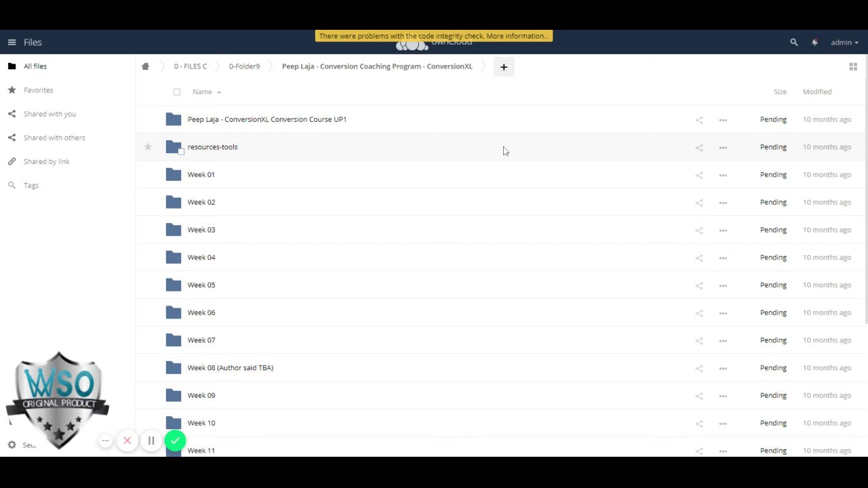Share the Week 05 folder
This screenshot has width=868, height=488.
tap(699, 285)
